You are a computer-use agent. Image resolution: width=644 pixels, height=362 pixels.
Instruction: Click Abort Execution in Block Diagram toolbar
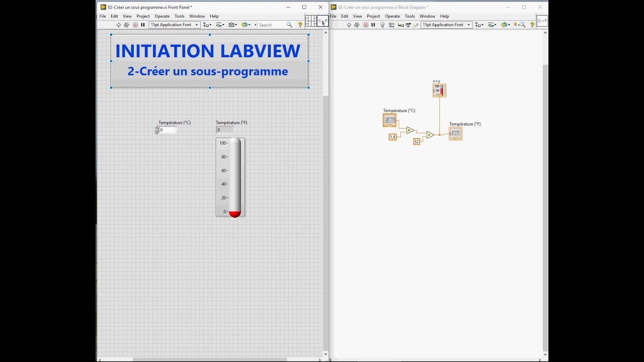pos(366,25)
